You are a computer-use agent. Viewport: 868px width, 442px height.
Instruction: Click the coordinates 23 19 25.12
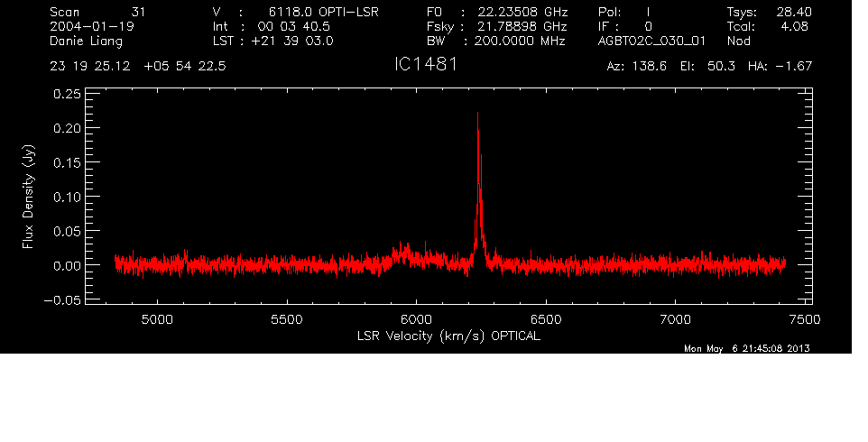point(90,67)
